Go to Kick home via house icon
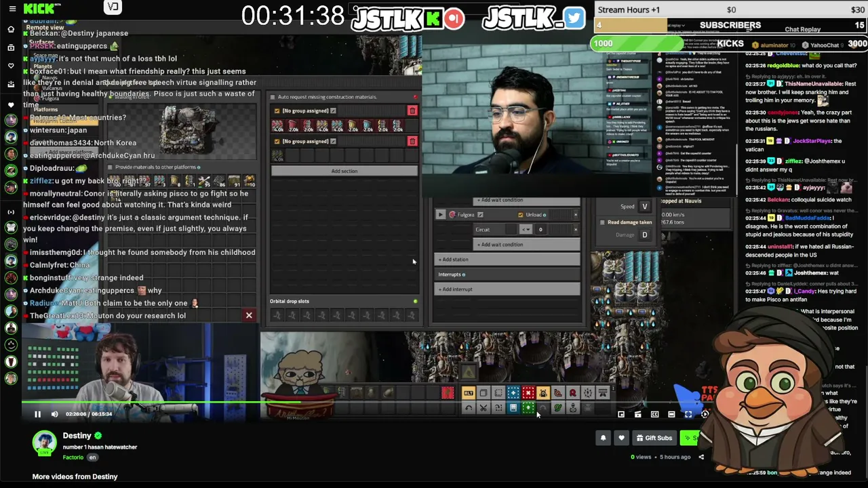Screen dimensions: 868x488 (11, 30)
